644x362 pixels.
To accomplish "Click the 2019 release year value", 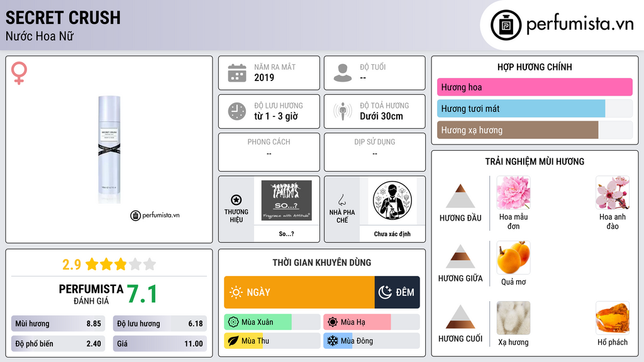I will 264,77.
